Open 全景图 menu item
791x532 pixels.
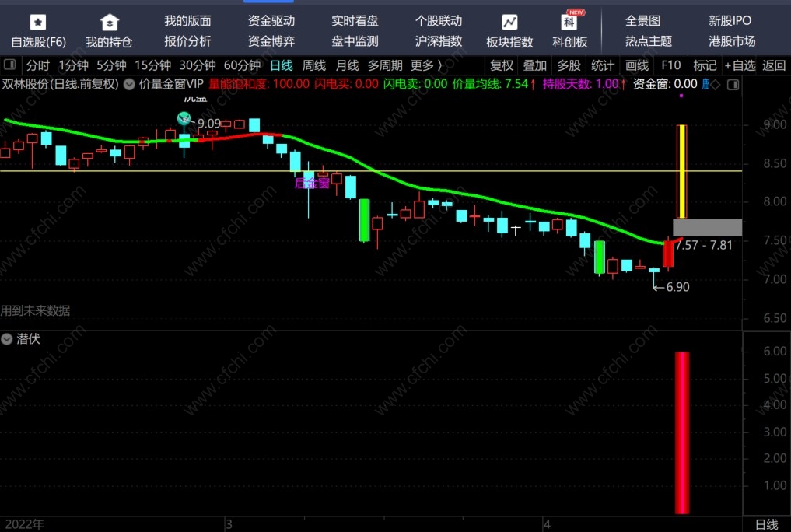pyautogui.click(x=643, y=21)
